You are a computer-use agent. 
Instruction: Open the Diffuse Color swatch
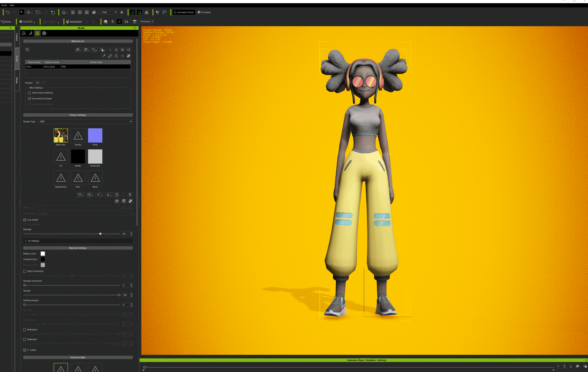(43, 254)
